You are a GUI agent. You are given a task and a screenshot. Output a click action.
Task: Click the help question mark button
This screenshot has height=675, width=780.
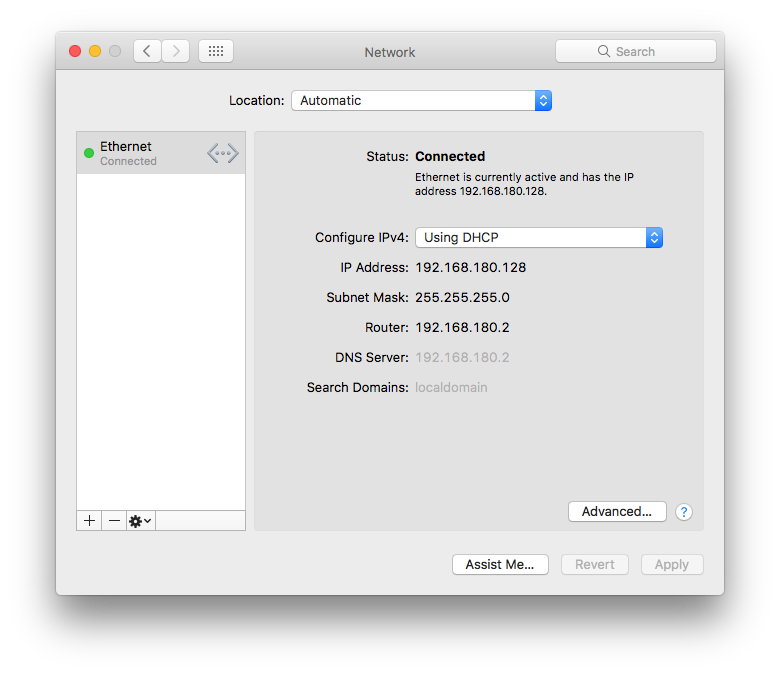[684, 512]
